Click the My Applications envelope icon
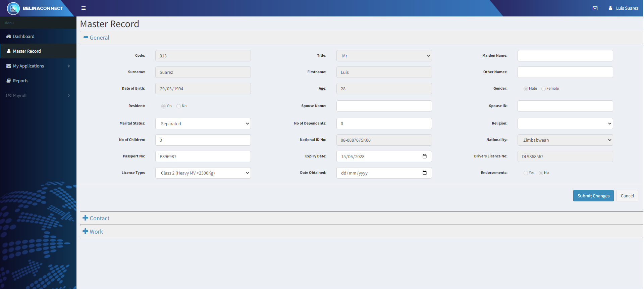 click(9, 66)
